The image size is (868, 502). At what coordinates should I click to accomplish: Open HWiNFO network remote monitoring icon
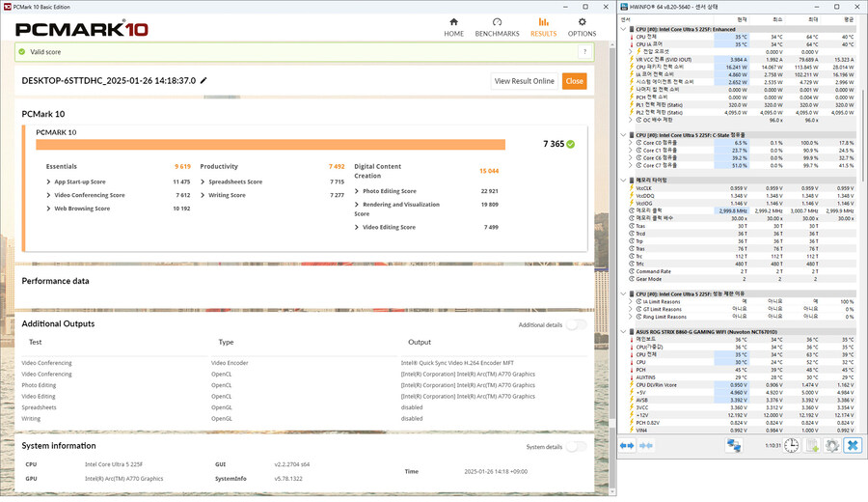point(735,445)
